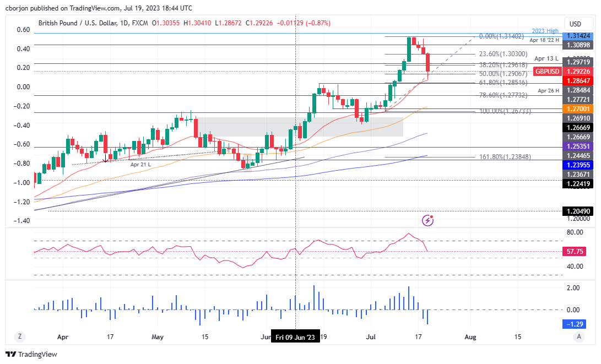Click the red GBPUSD symbol label
This screenshot has height=364, width=601.
coord(547,71)
